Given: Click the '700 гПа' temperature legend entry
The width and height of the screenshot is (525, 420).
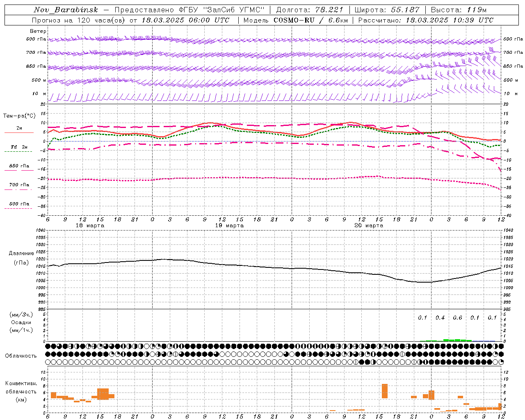Looking at the screenshot, I should click(x=19, y=185).
